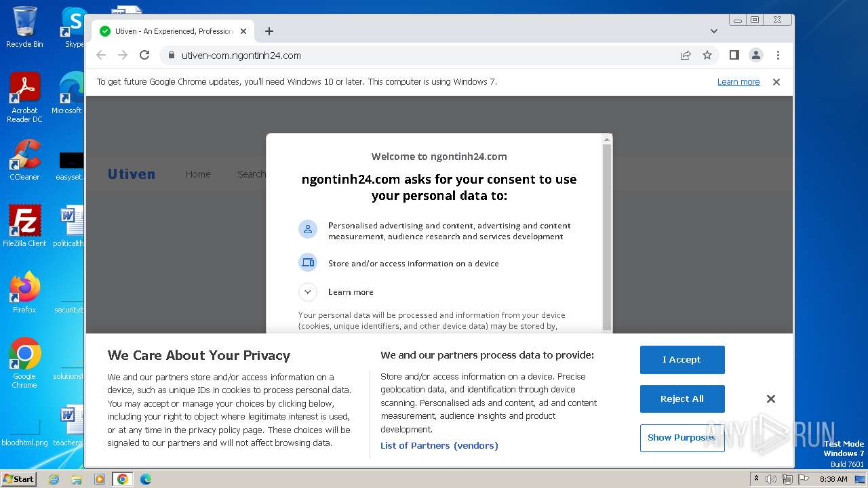Open Show Purposes in the privacy banner
Screen dimensions: 868x488
[682, 438]
